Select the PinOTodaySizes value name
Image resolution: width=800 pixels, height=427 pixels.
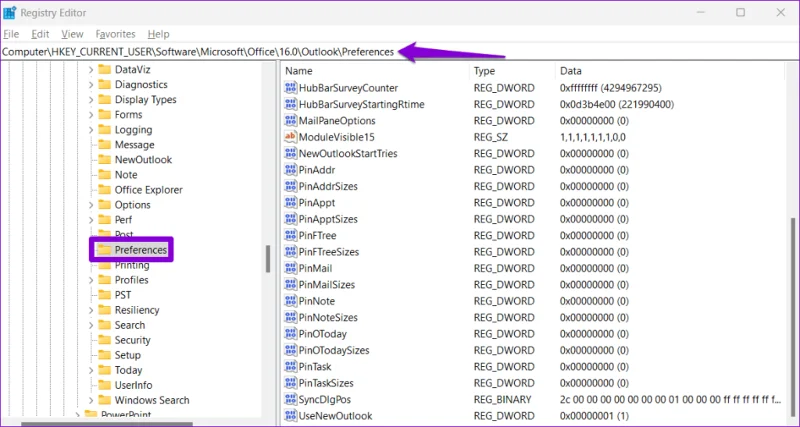pyautogui.click(x=334, y=350)
